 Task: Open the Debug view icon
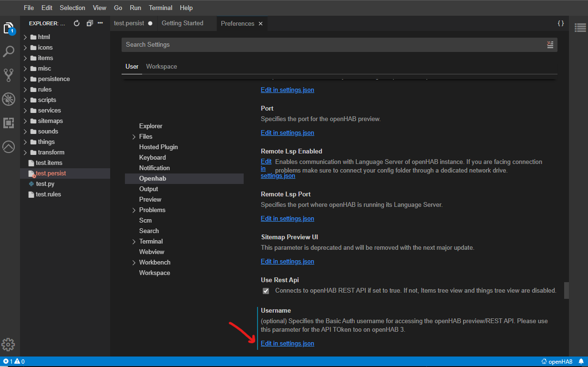pos(9,99)
